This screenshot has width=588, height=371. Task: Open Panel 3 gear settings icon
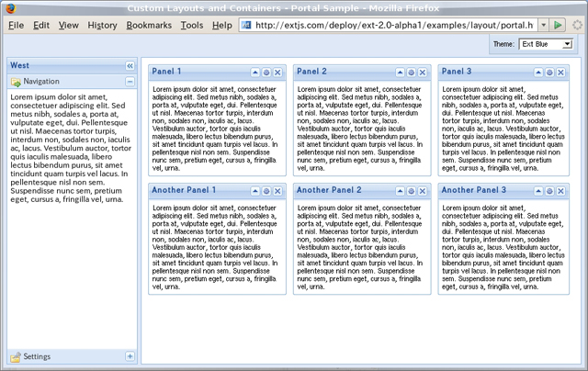pos(549,73)
